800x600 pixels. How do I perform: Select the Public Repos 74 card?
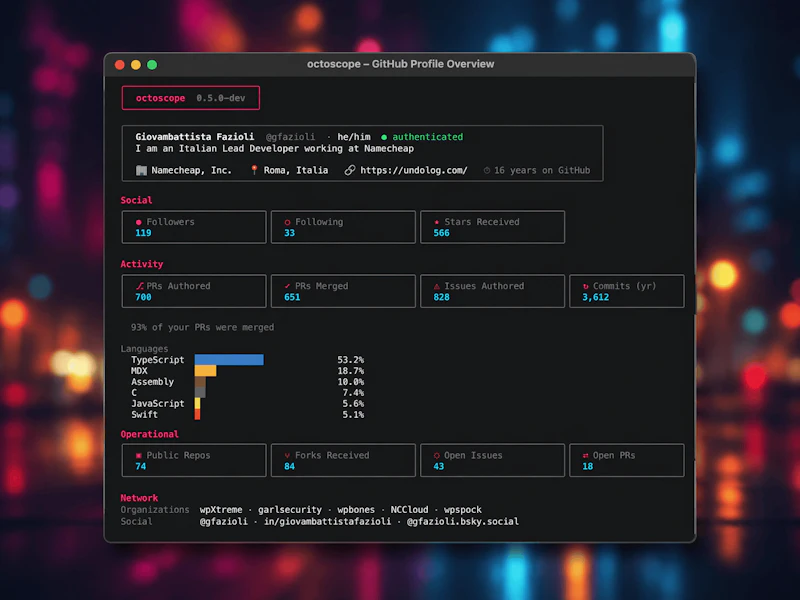(194, 461)
